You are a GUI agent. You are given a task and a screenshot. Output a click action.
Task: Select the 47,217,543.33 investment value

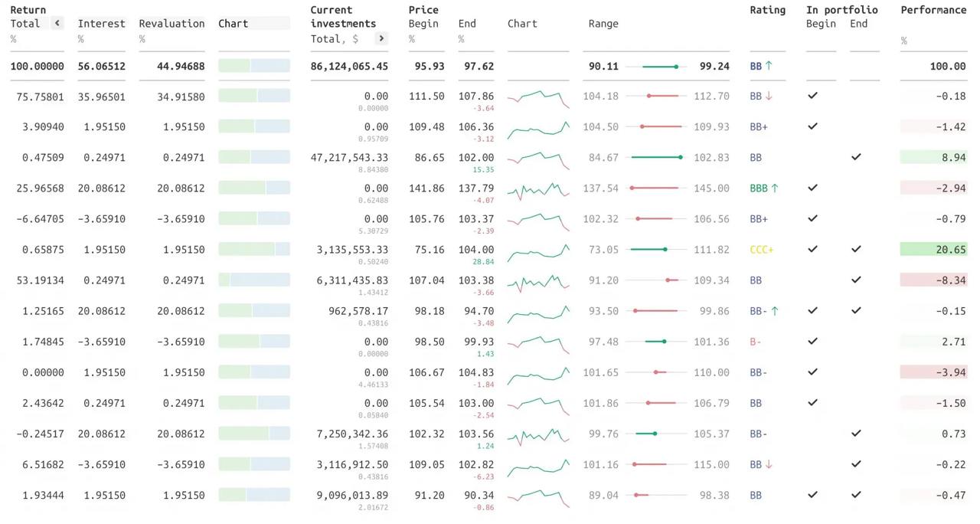349,157
